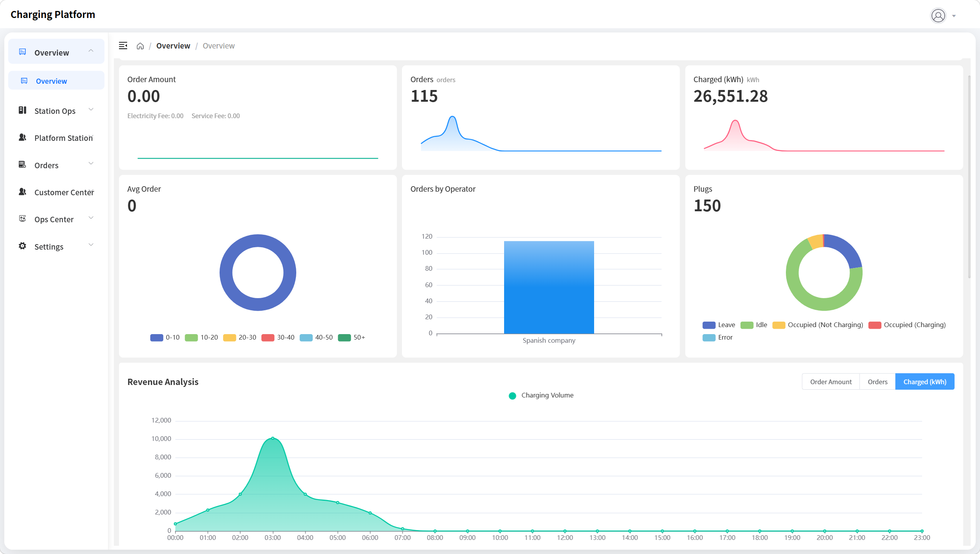The height and width of the screenshot is (554, 980).
Task: Click the Platform Station person icon
Action: pyautogui.click(x=23, y=137)
